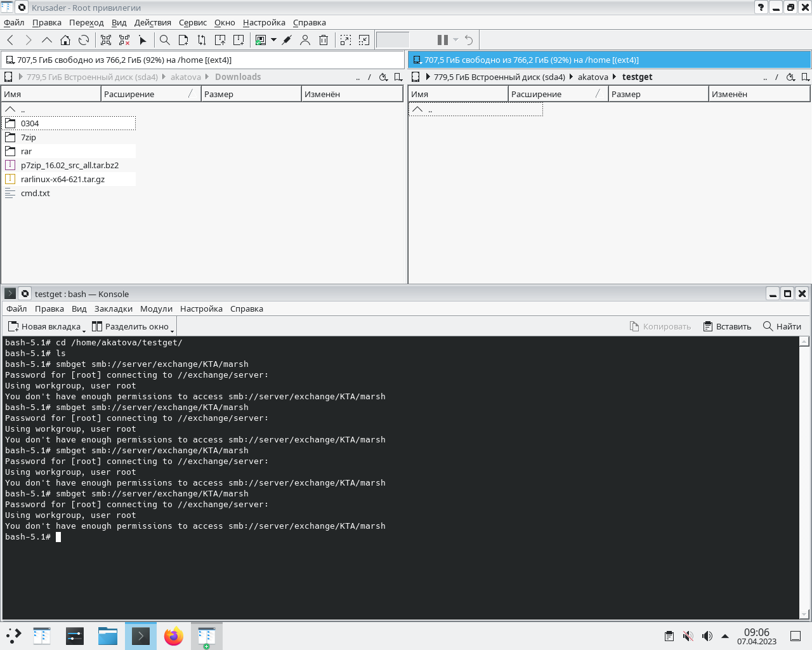Image resolution: width=812 pixels, height=650 pixels.
Task: Select the rar folder
Action: coord(69,151)
